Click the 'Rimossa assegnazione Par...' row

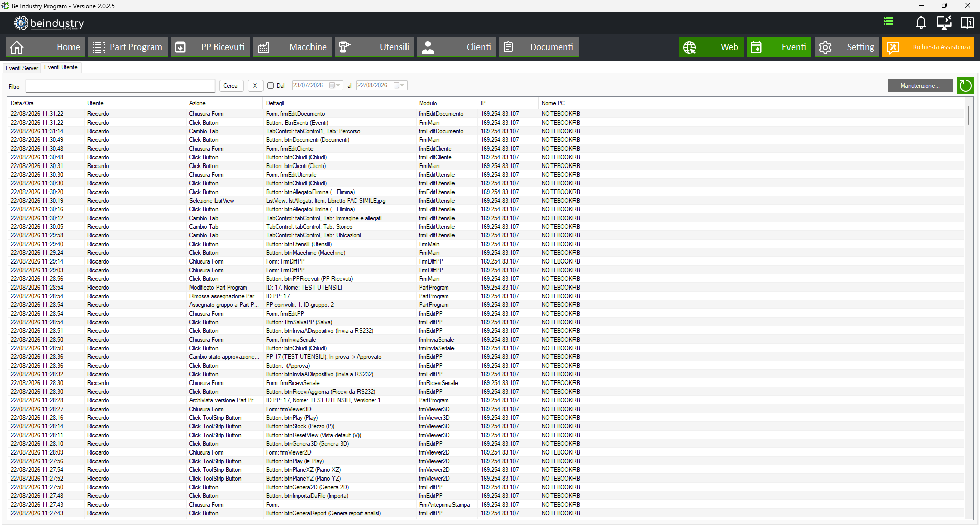pos(486,296)
